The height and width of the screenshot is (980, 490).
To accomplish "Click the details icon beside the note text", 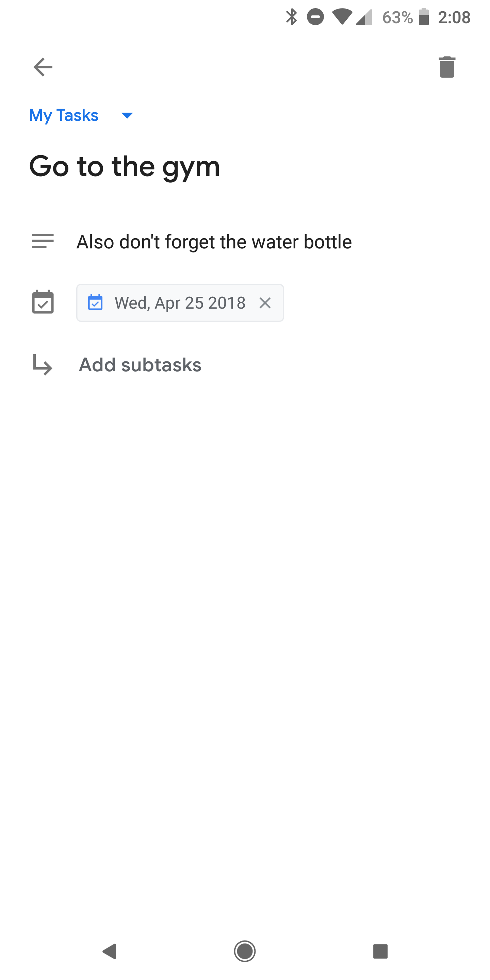I will coord(43,241).
